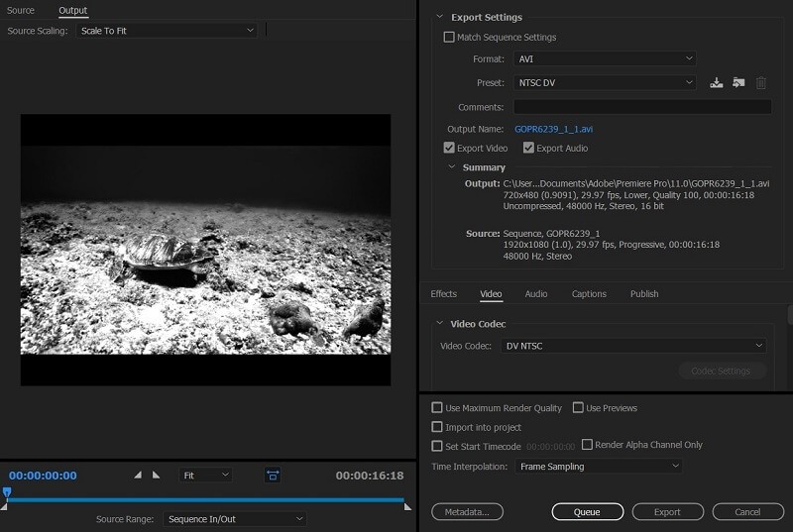
Task: Open the Video Codec dropdown
Action: click(x=633, y=346)
